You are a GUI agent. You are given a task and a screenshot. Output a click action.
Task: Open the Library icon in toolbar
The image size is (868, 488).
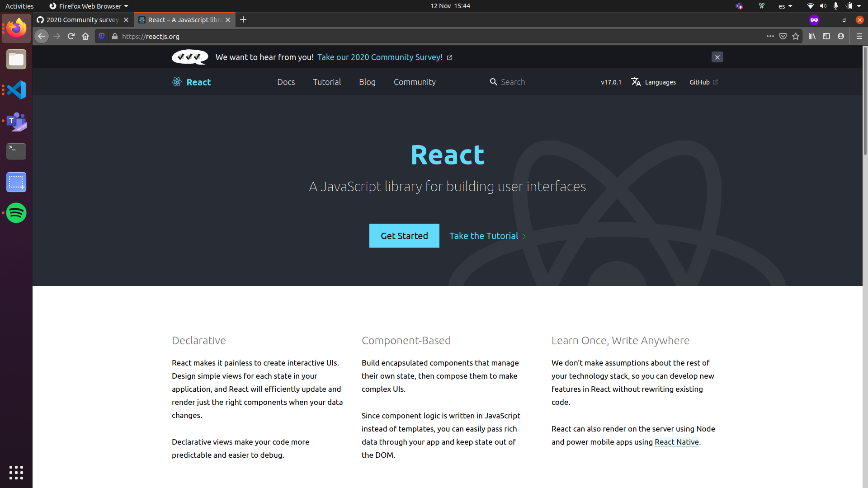point(812,36)
